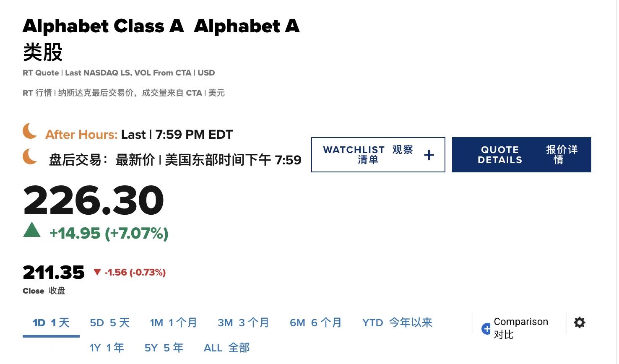The width and height of the screenshot is (619, 364).
Task: Choose the 3M chart range
Action: [243, 323]
